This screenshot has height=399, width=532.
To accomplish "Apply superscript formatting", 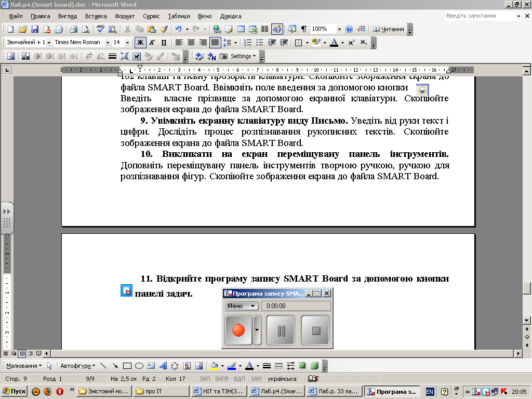I will [x=352, y=43].
